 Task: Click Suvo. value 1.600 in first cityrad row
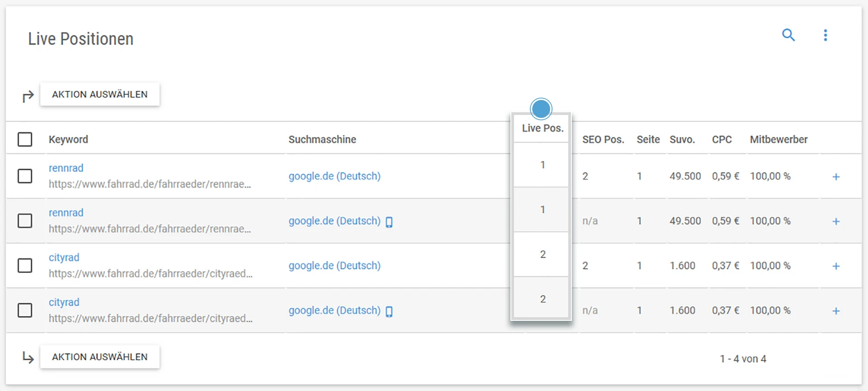(682, 266)
